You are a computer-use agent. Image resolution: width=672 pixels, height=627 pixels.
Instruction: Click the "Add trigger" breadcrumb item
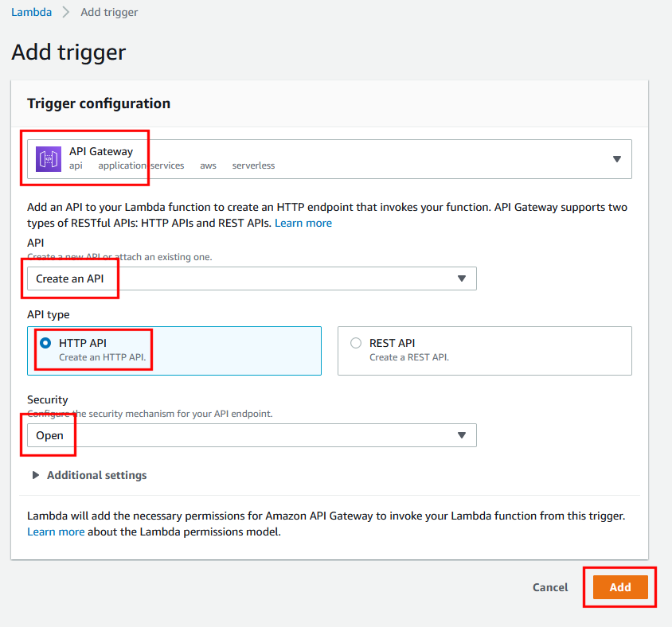coord(109,13)
